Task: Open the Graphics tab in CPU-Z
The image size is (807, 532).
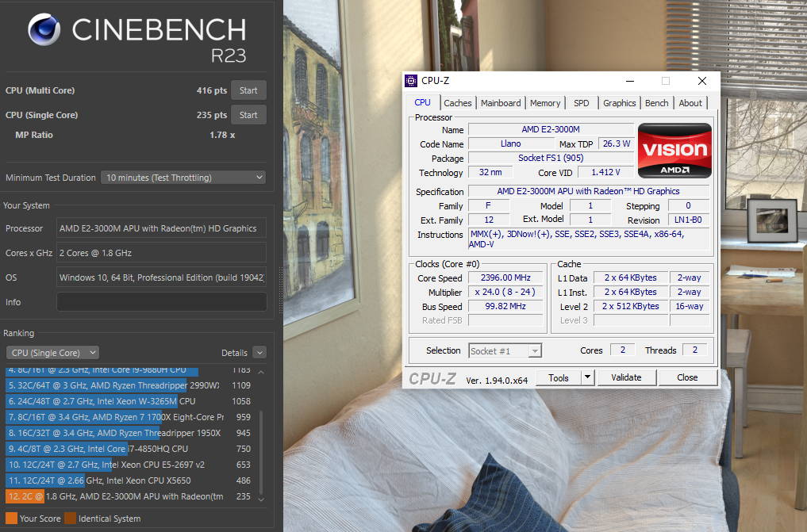Action: pyautogui.click(x=619, y=103)
